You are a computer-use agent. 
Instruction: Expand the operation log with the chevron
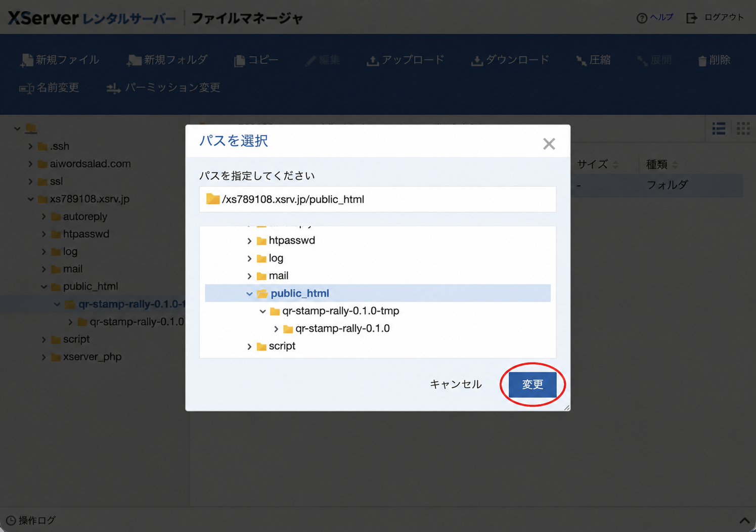tap(744, 520)
